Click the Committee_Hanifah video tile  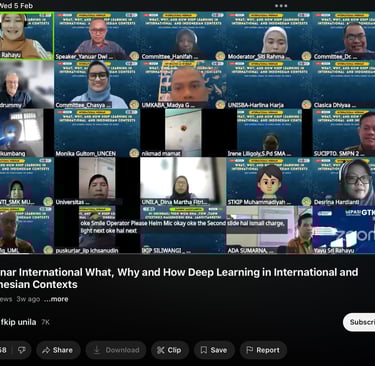coord(183,36)
